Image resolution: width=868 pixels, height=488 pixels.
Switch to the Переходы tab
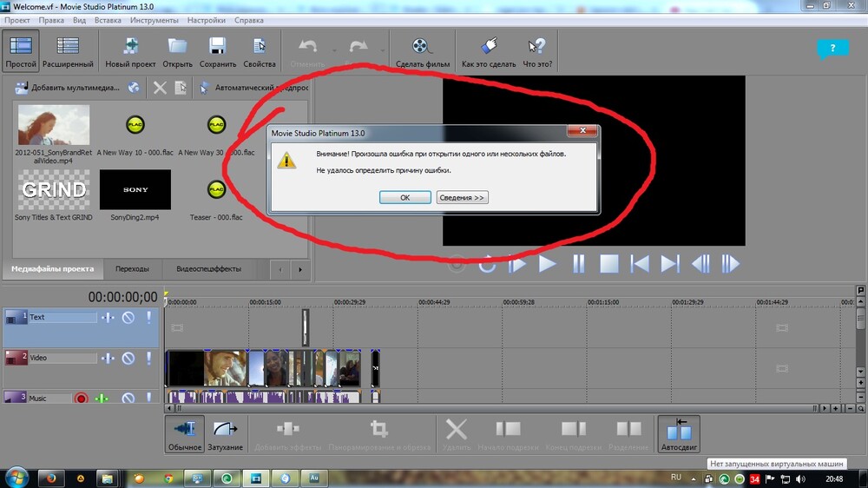pyautogui.click(x=132, y=269)
